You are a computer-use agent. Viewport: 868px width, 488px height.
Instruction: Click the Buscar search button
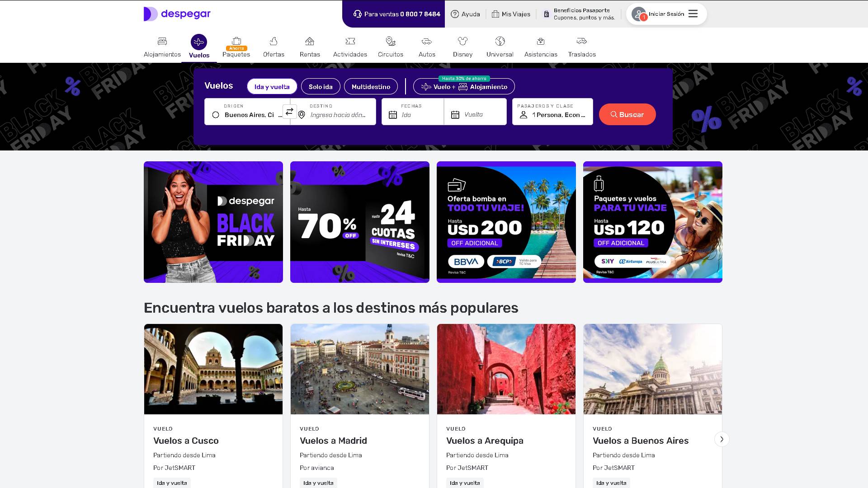pos(627,114)
